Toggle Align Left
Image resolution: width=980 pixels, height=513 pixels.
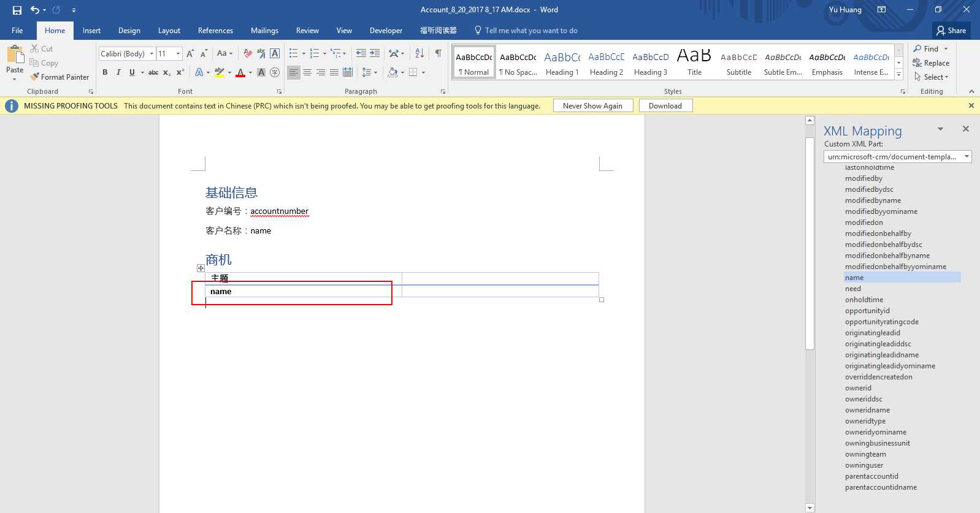click(294, 72)
